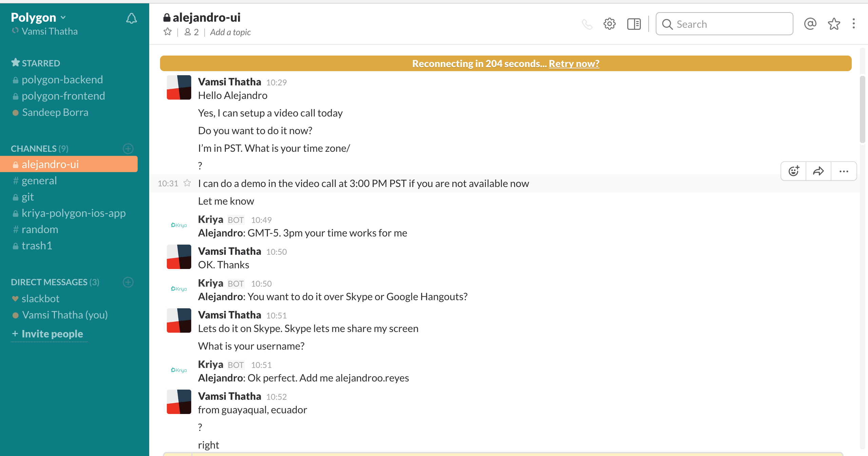Open starred items in the header
868x456 pixels.
(x=834, y=24)
